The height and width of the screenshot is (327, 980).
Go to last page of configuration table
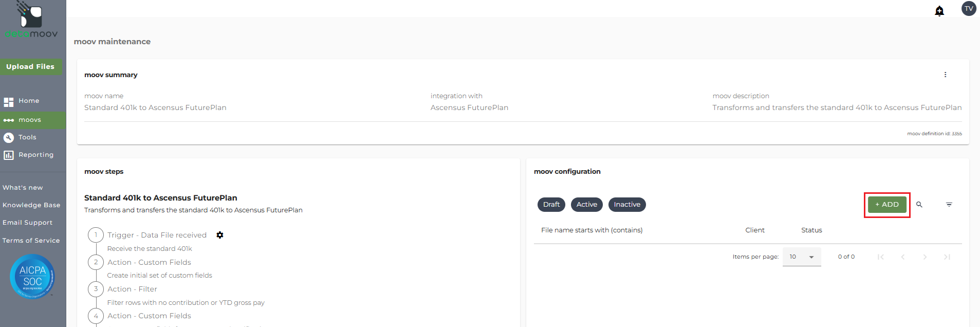tap(947, 257)
